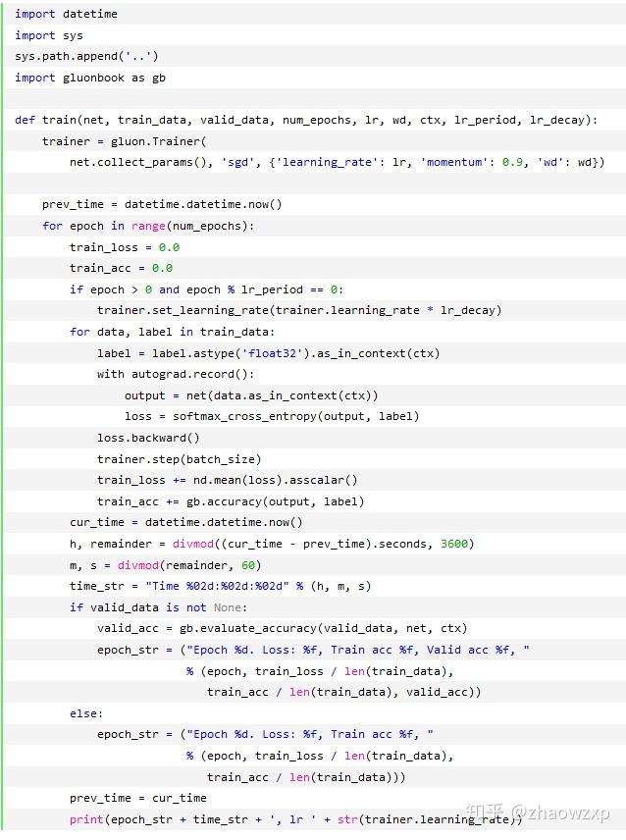Image resolution: width=626 pixels, height=840 pixels.
Task: Click 'm, s = divmod(remainder, 60)' line
Action: point(165,565)
